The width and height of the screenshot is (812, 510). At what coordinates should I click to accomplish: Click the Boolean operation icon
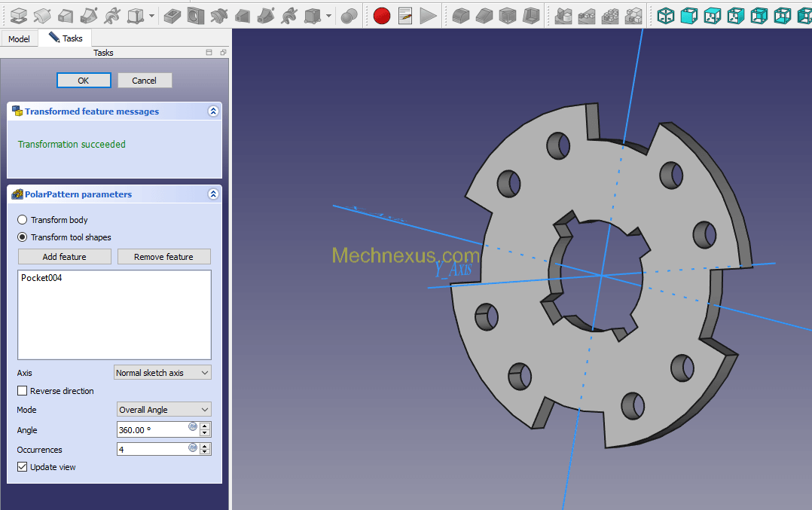click(349, 15)
